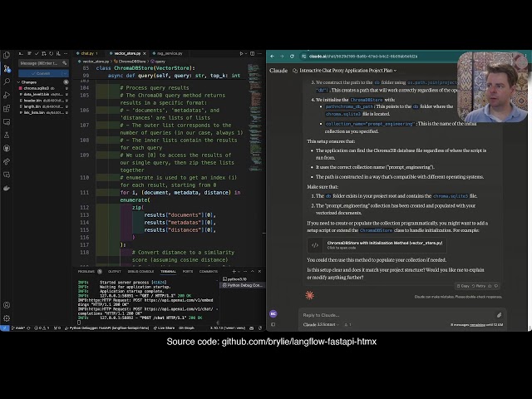
Task: Select the Python Debug Console terminal entry
Action: (242, 285)
